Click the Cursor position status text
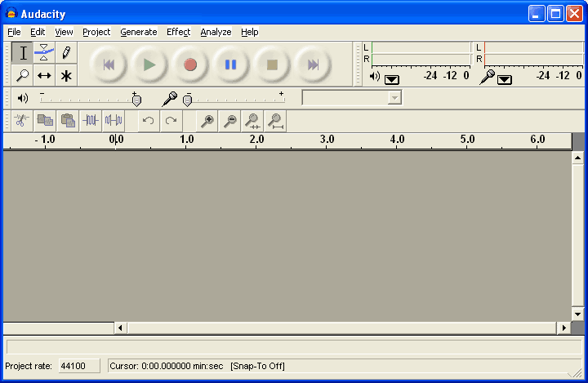This screenshot has width=588, height=383. pyautogui.click(x=167, y=366)
